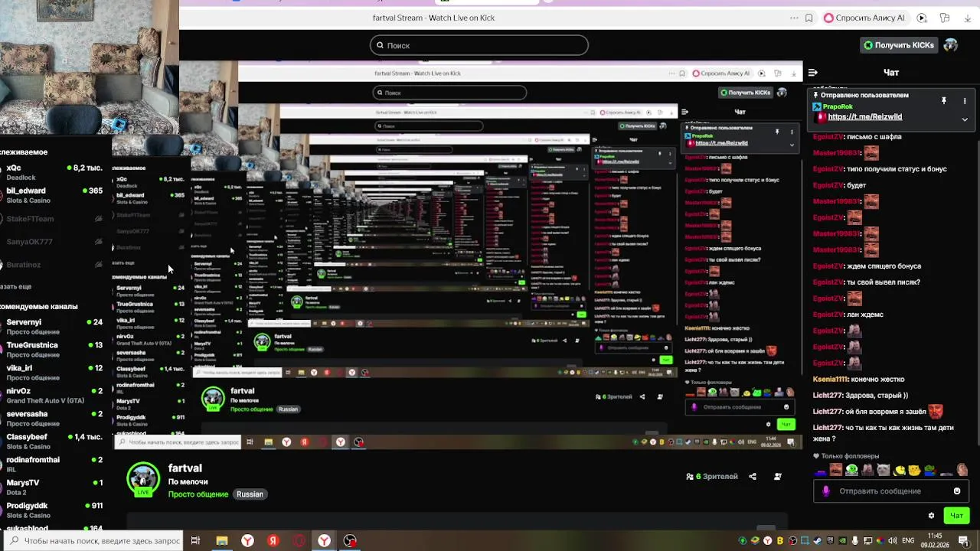Click the NVIDIA tray icon
The width and height of the screenshot is (980, 551).
click(842, 541)
